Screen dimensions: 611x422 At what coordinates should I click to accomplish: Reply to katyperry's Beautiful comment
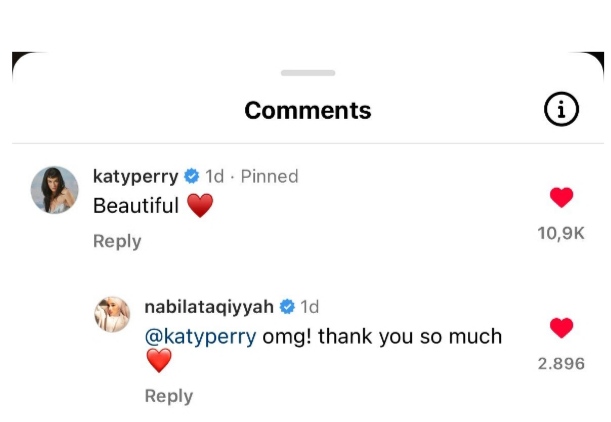click(x=117, y=241)
